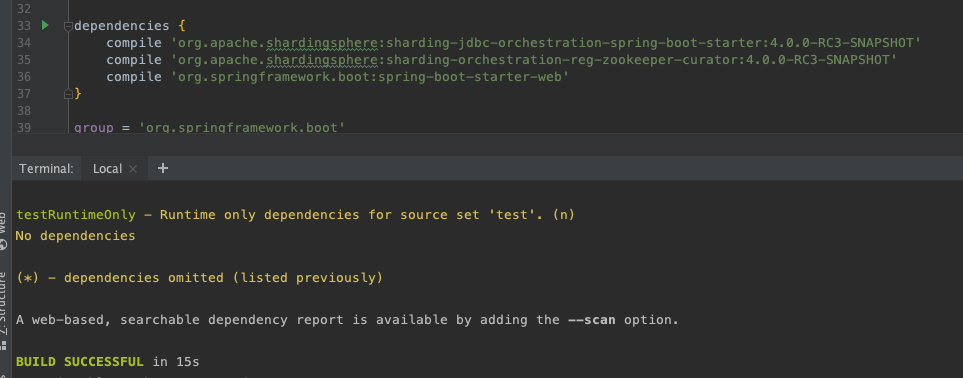Collapse the dependencies block fold marker
The height and width of the screenshot is (378, 963).
point(68,26)
